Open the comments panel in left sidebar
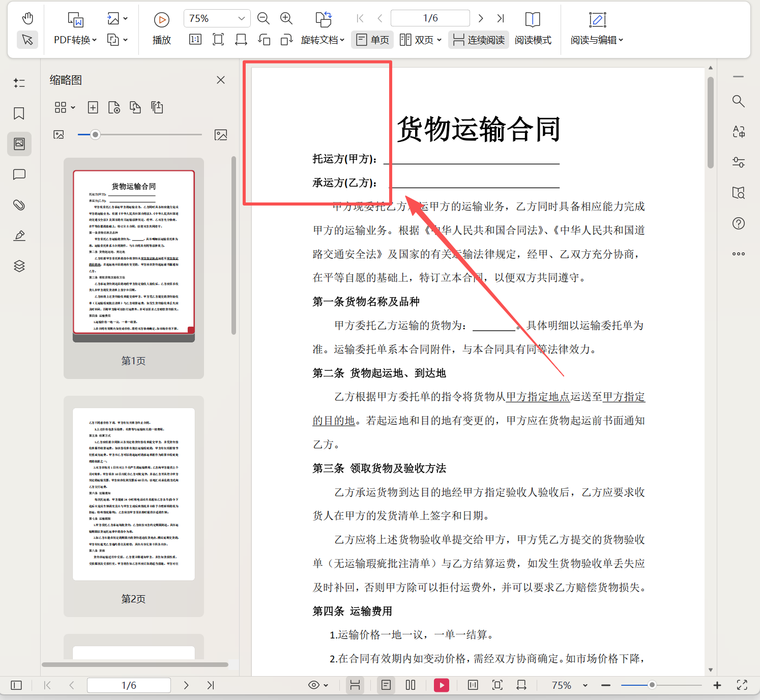This screenshot has width=760, height=700. pos(19,174)
